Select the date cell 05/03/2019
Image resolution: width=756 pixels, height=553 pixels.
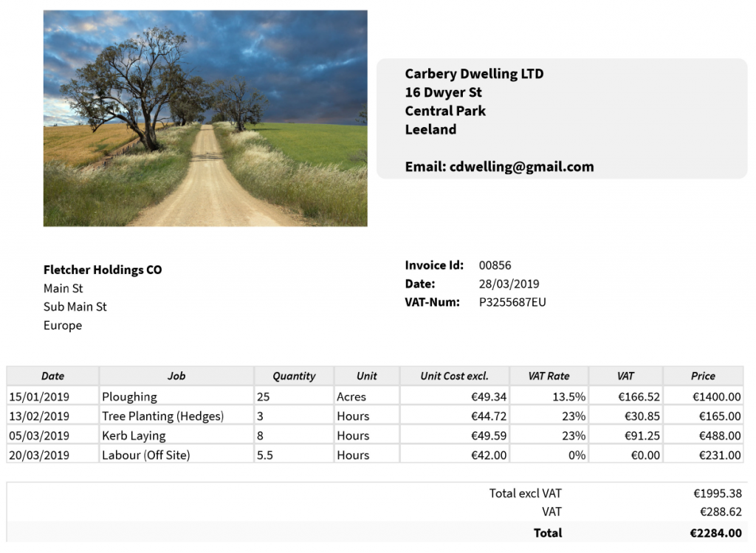52,436
